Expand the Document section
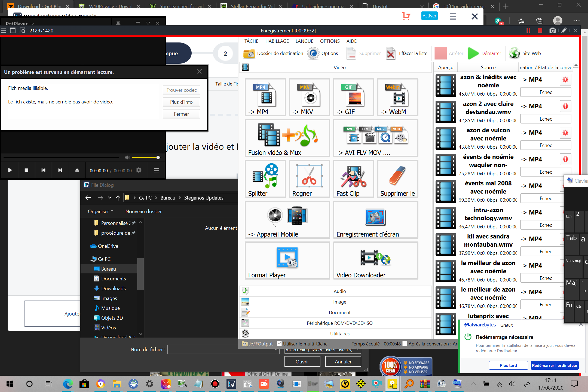The height and width of the screenshot is (392, 588). click(x=335, y=313)
